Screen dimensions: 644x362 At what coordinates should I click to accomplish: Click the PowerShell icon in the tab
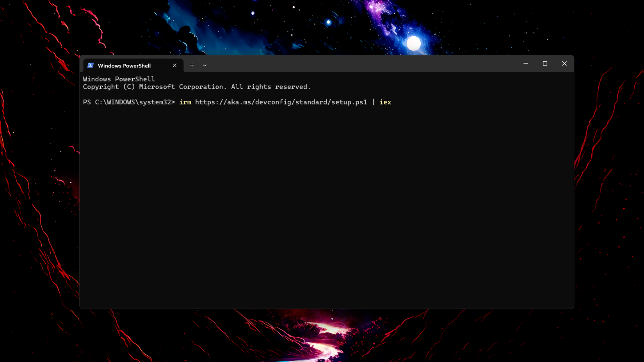click(91, 66)
